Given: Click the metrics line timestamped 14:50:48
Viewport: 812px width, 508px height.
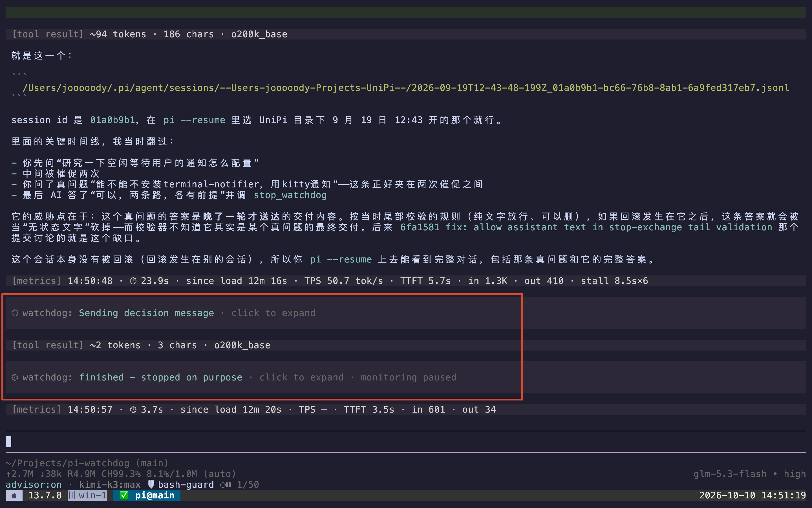Looking at the screenshot, I should point(406,281).
